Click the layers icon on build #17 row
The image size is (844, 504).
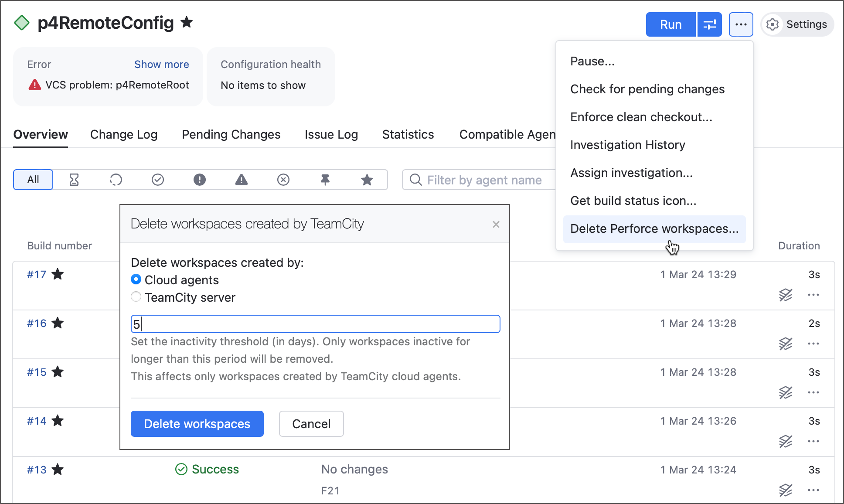[786, 295]
